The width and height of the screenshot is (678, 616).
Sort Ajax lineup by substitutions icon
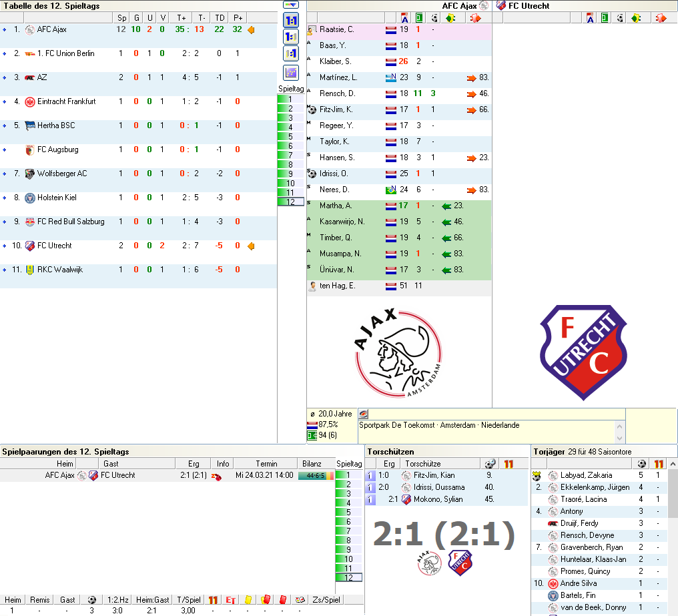(475, 18)
